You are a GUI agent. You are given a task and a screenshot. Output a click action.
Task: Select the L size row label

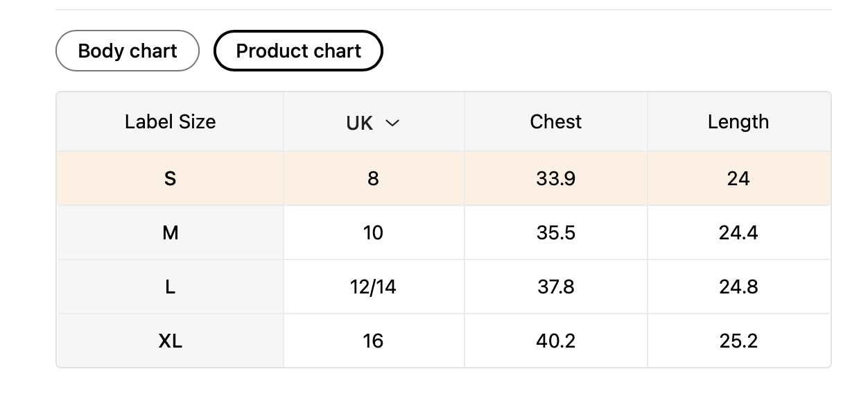pos(170,287)
